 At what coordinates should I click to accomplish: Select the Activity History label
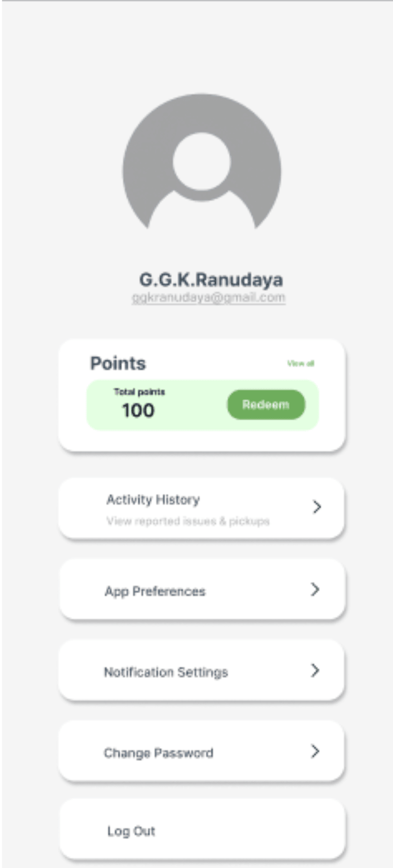(x=153, y=500)
